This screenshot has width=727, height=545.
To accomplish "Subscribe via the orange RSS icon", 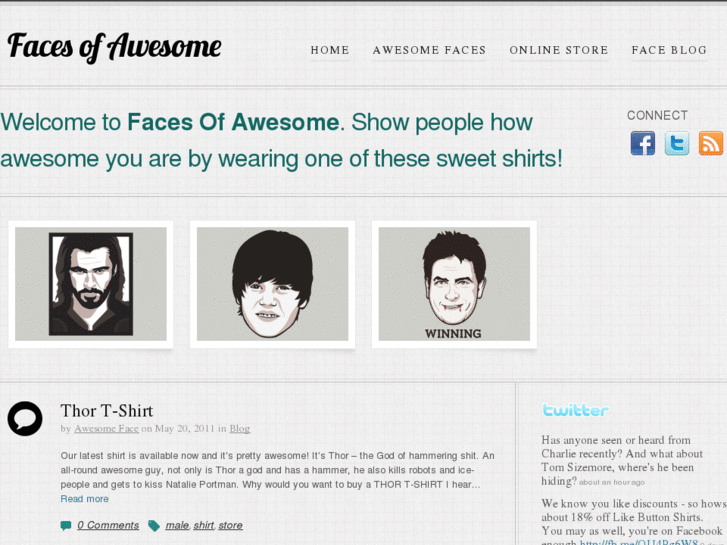I will [x=711, y=143].
